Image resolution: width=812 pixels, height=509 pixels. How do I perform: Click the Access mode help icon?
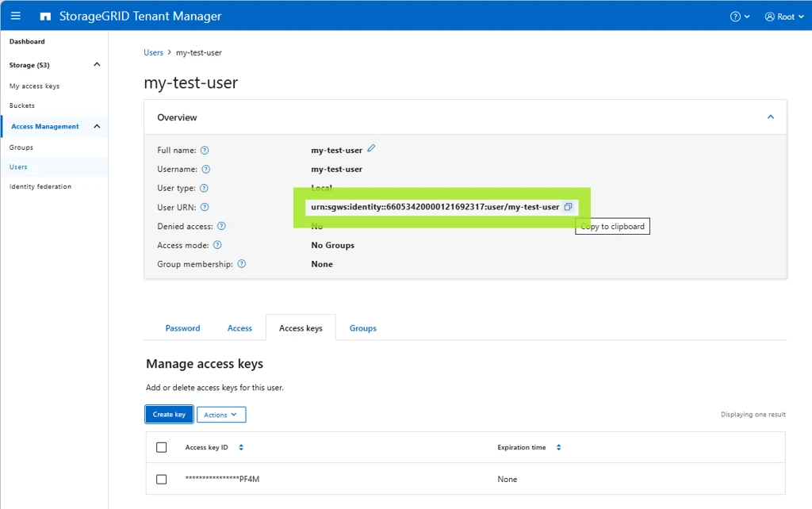click(217, 245)
